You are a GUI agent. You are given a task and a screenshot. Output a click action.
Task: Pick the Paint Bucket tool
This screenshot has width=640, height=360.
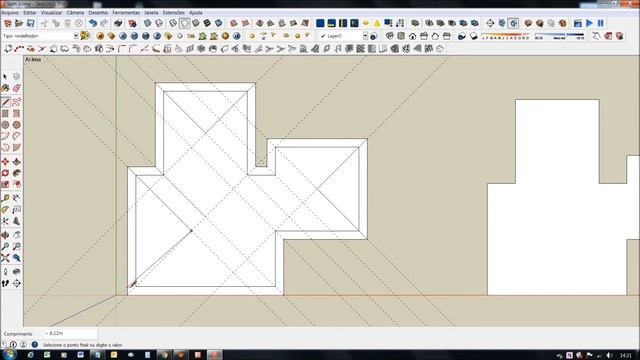[x=5, y=88]
